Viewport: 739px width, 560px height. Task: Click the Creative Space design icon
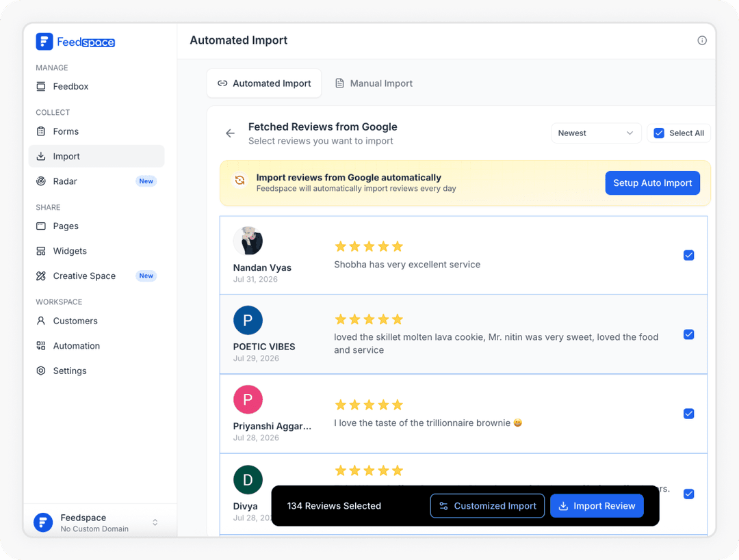click(x=41, y=276)
